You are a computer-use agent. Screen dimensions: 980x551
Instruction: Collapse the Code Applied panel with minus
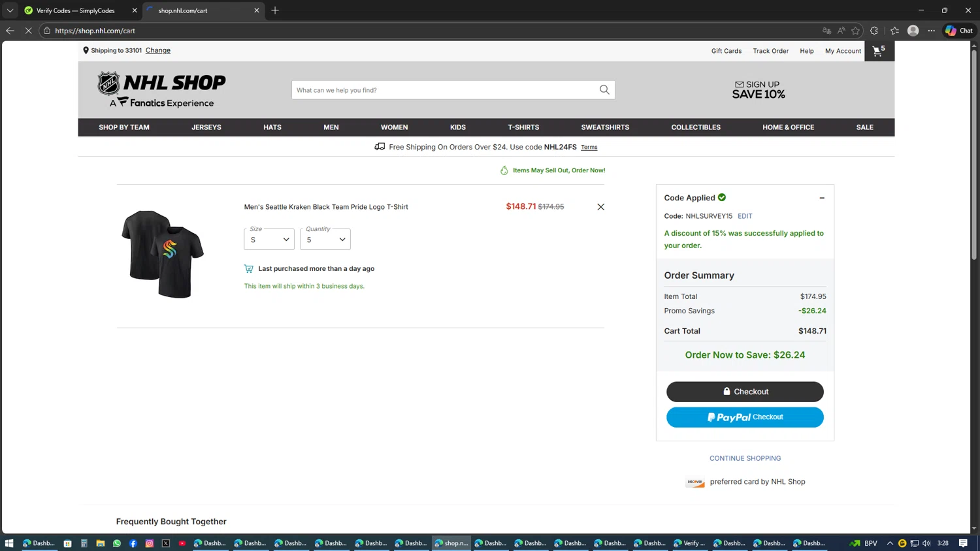click(822, 198)
